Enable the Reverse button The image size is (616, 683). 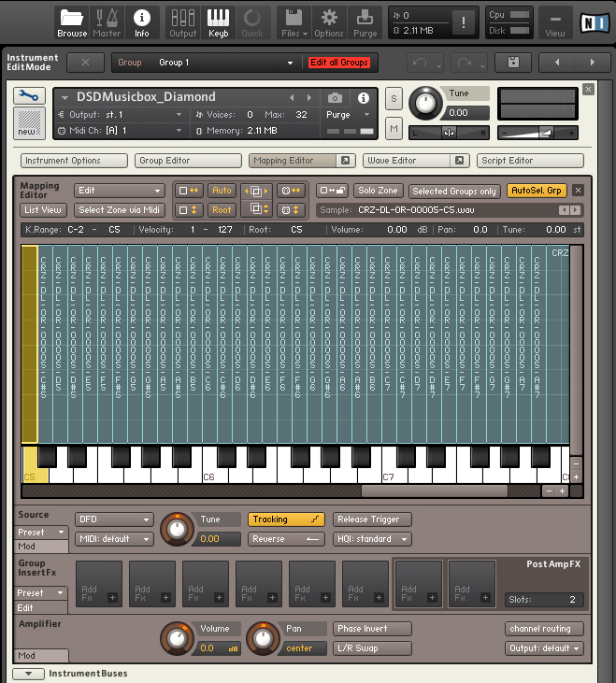click(x=286, y=539)
